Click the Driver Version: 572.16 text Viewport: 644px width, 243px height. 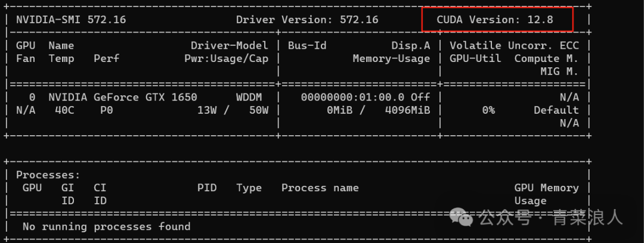point(307,19)
